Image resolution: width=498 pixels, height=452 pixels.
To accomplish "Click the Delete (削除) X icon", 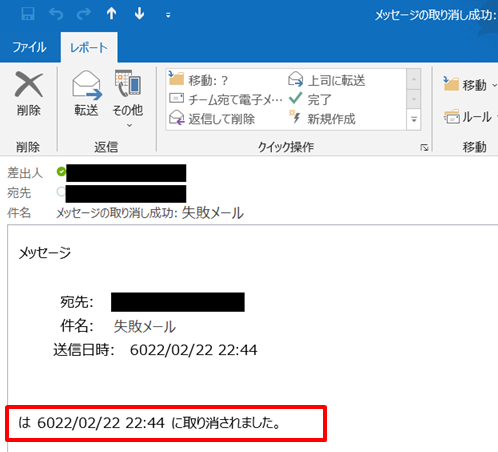I will [x=29, y=84].
